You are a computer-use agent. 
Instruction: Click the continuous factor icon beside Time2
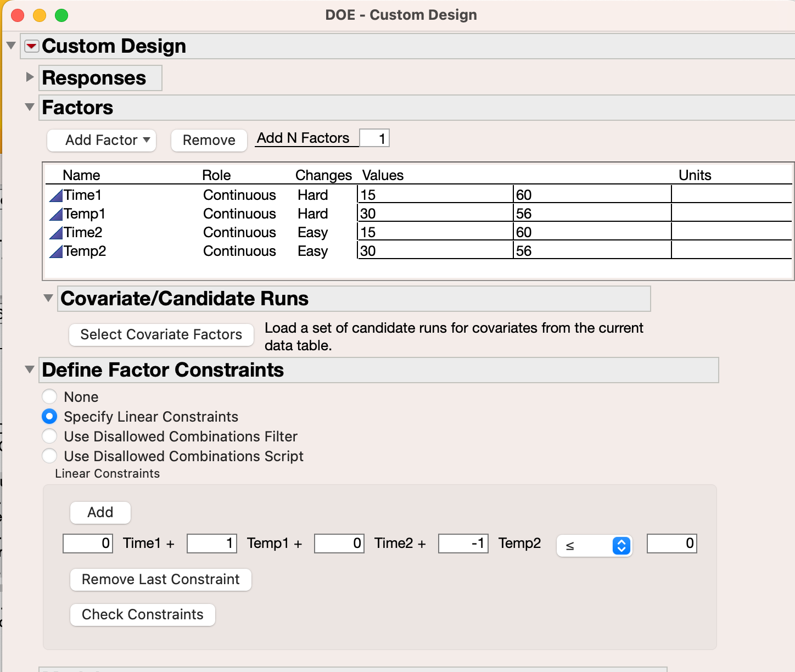(x=56, y=233)
